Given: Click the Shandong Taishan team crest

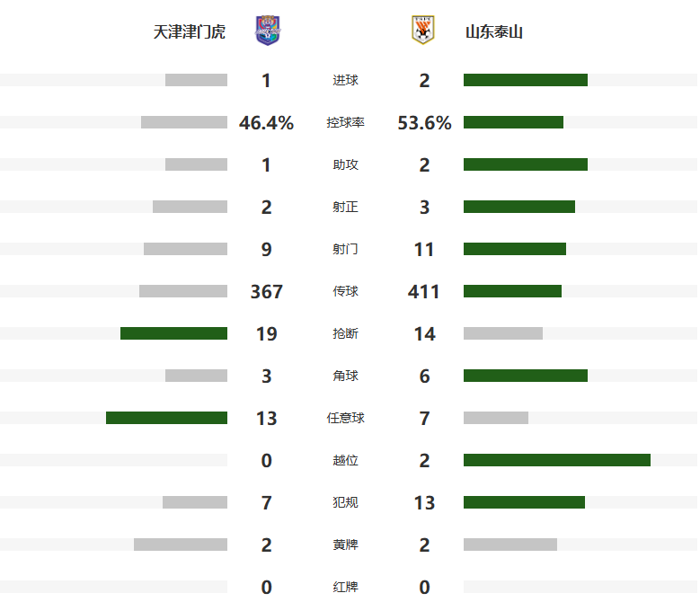Looking at the screenshot, I should [423, 31].
